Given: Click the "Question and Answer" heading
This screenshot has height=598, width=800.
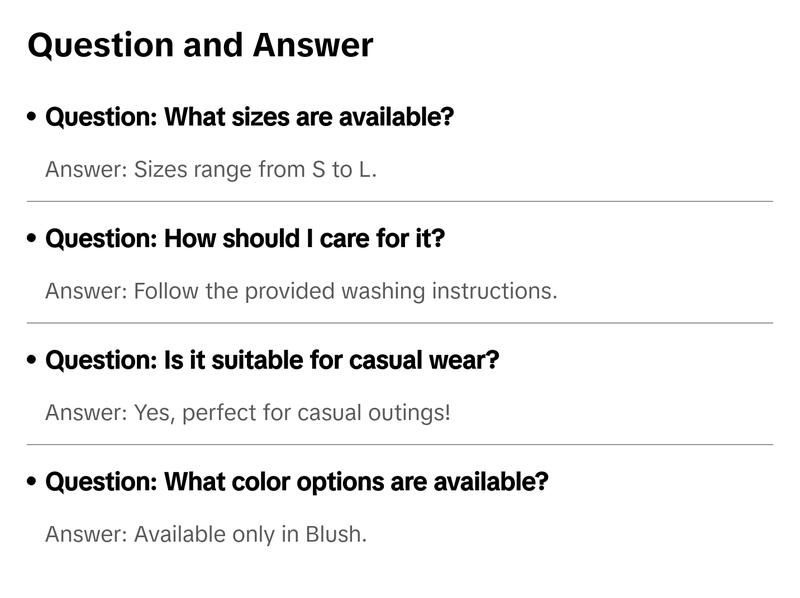Looking at the screenshot, I should tap(200, 45).
